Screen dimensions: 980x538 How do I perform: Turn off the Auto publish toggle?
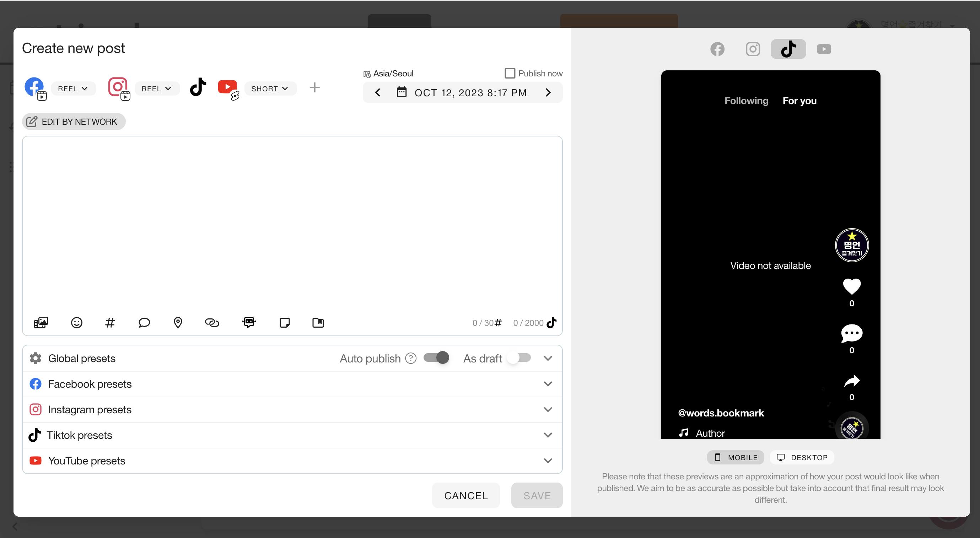(x=436, y=357)
